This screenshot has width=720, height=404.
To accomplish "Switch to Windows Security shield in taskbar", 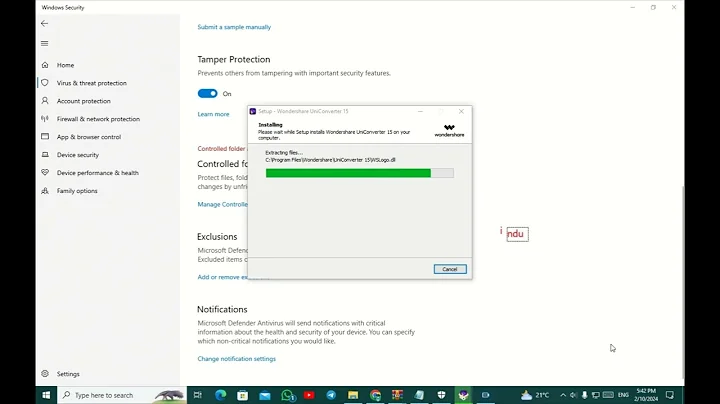I will (x=441, y=395).
